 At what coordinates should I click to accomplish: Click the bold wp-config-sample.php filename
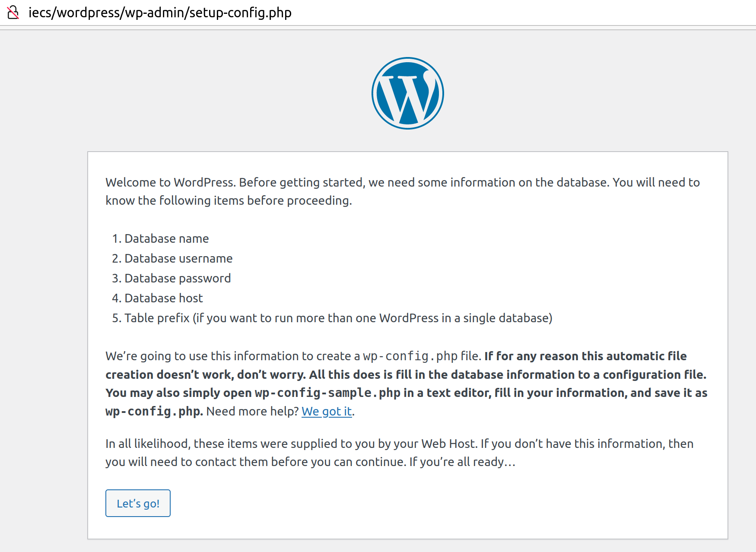pyautogui.click(x=327, y=393)
